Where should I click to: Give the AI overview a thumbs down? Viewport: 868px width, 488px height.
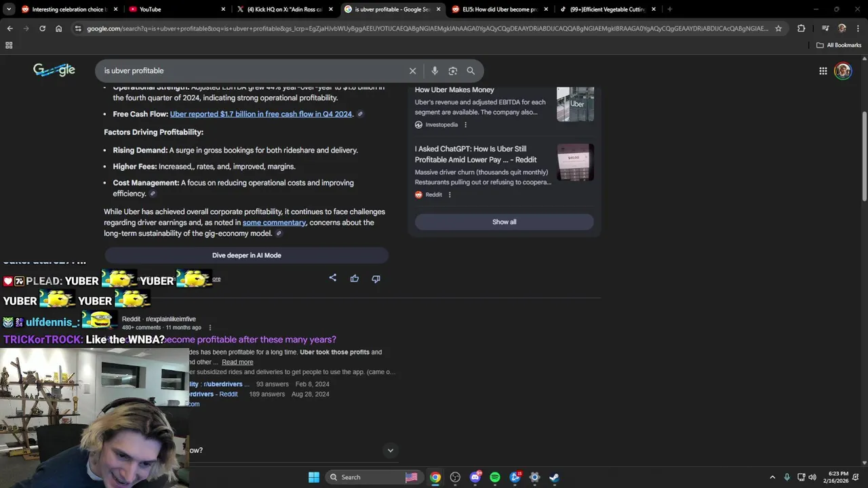tap(376, 279)
